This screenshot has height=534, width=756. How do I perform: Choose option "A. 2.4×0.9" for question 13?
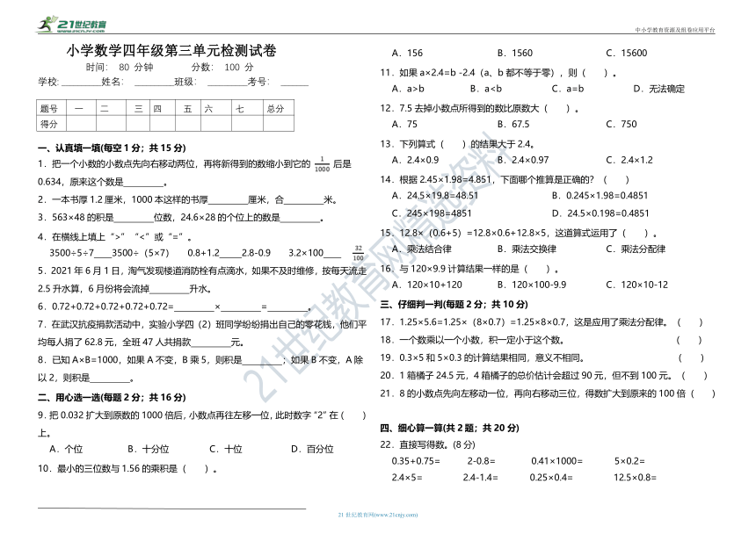coord(416,160)
